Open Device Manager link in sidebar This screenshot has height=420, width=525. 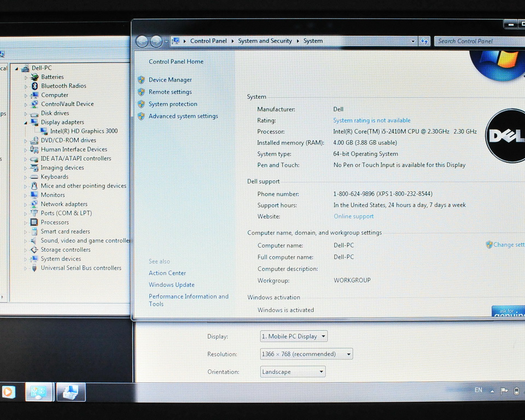pos(170,80)
